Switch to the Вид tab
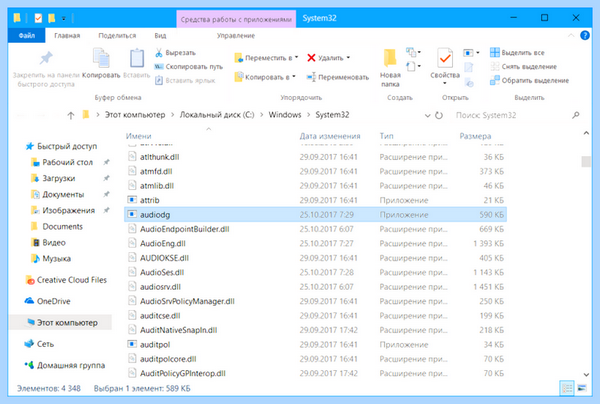Image resolution: width=600 pixels, height=404 pixels. coord(160,36)
